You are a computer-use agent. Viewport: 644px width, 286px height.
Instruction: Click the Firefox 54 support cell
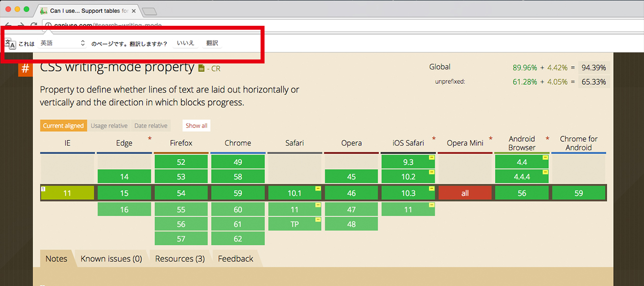tap(181, 193)
